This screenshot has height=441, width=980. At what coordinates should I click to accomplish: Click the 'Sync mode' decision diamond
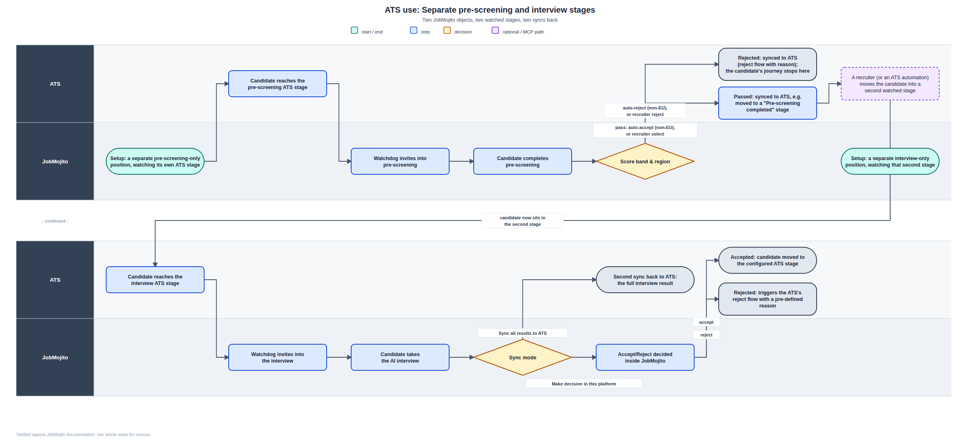click(523, 357)
